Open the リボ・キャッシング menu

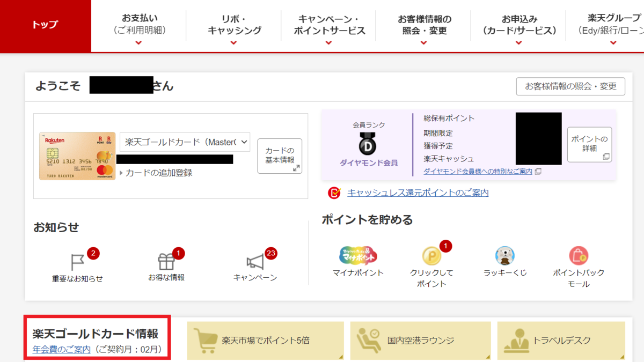pyautogui.click(x=233, y=26)
